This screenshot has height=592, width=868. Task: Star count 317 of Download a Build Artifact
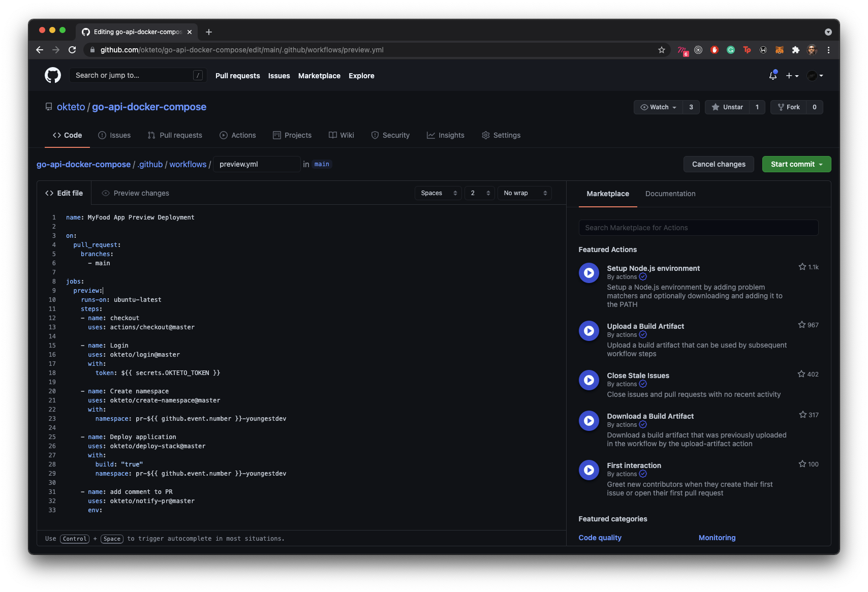[x=809, y=415]
